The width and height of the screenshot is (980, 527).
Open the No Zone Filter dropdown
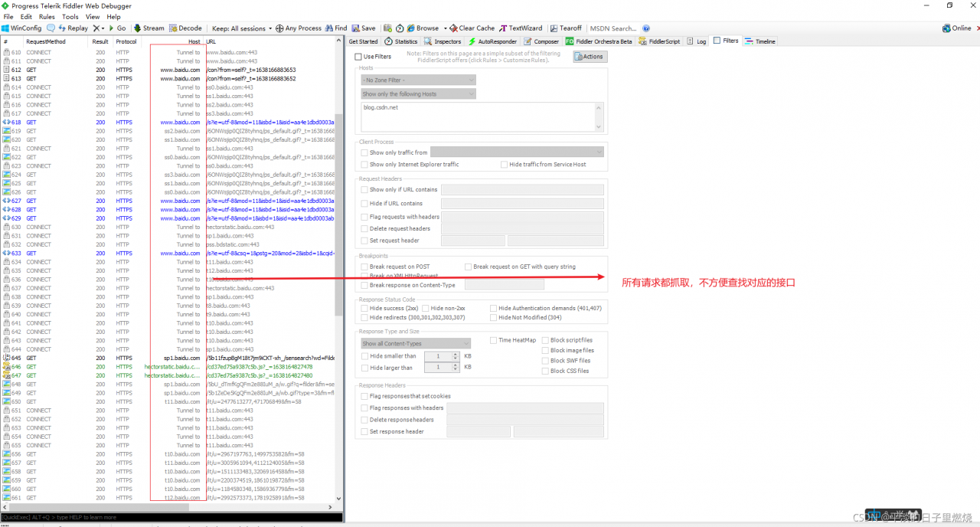click(418, 80)
